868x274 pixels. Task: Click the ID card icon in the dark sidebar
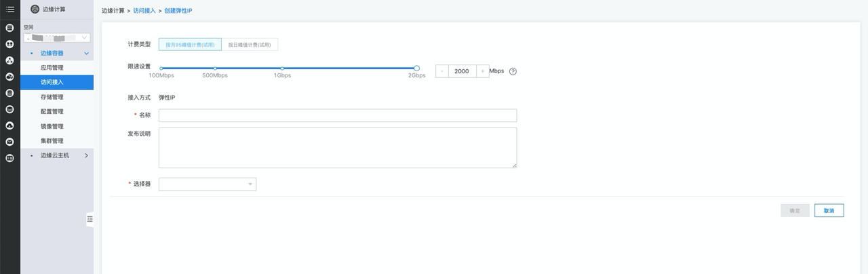click(x=9, y=158)
